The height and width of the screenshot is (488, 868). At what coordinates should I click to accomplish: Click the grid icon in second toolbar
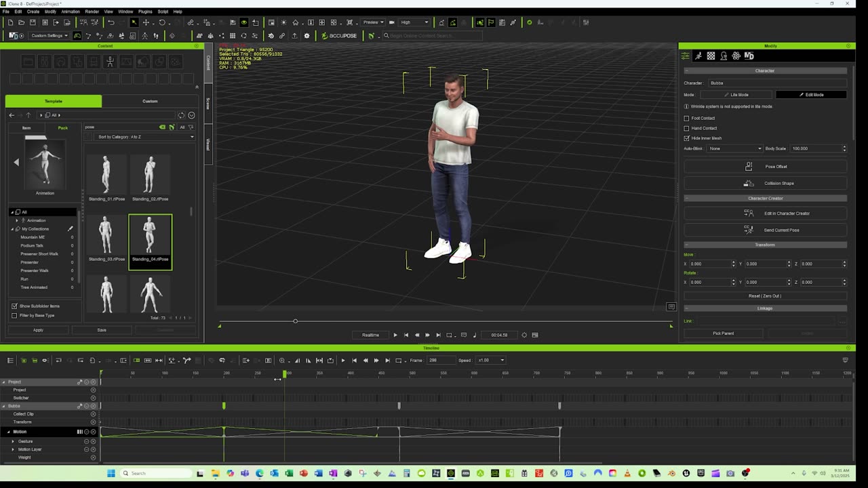233,36
